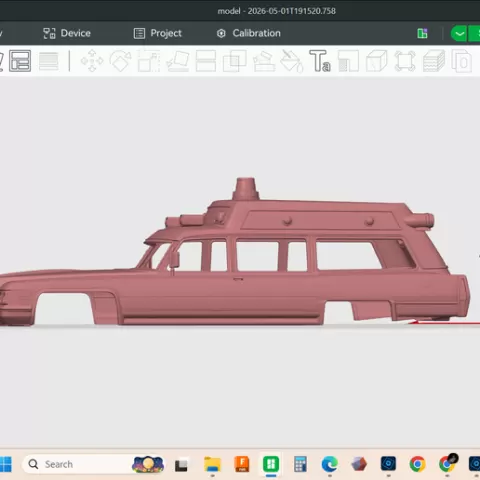
Task: Expand the green slice dropdown arrow
Action: (x=459, y=34)
